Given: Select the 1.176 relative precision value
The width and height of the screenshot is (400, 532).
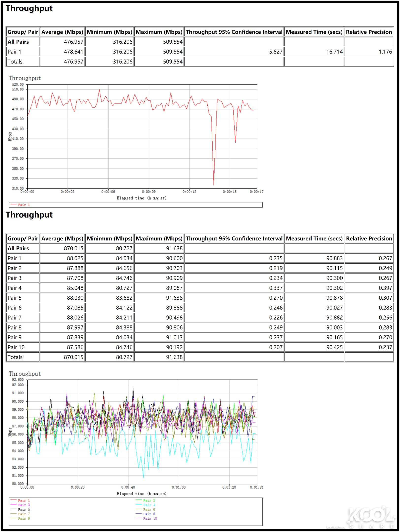Looking at the screenshot, I should point(369,52).
